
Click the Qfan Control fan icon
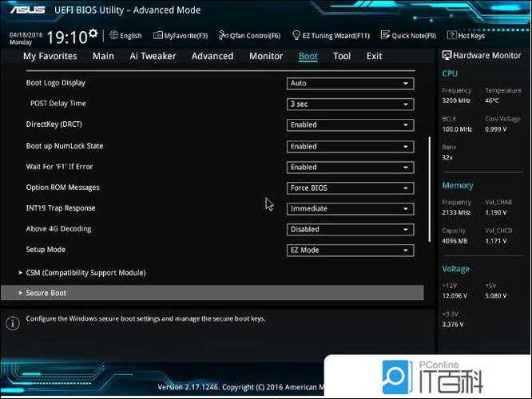pyautogui.click(x=223, y=35)
